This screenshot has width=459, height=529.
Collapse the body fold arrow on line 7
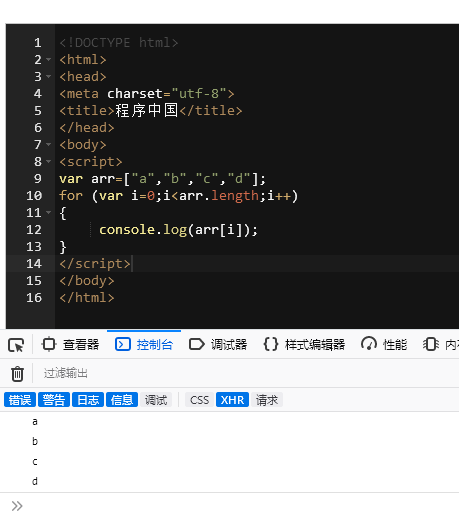pyautogui.click(x=49, y=145)
